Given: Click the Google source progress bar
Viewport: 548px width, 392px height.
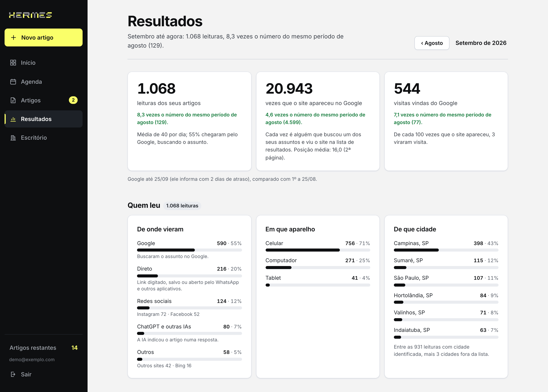Looking at the screenshot, I should 190,250.
